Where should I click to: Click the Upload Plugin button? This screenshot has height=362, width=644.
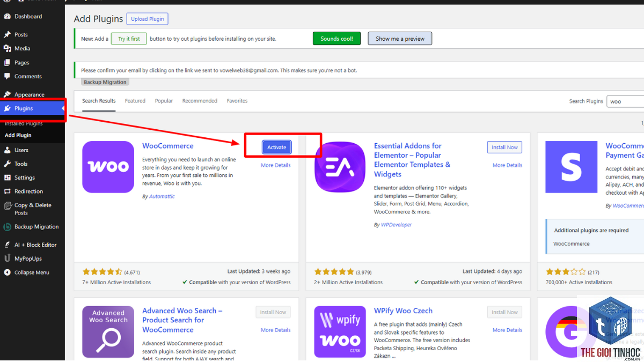point(148,19)
